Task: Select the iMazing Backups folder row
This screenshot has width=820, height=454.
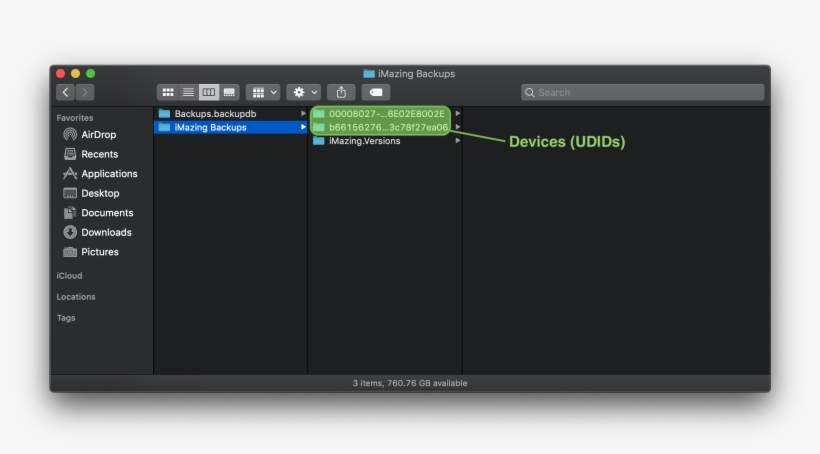Action: coord(231,127)
